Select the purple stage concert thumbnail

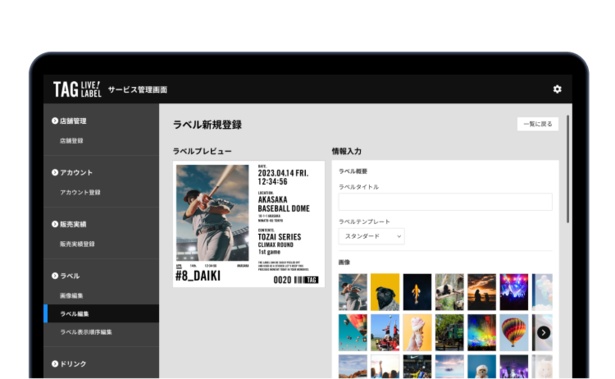514,366
